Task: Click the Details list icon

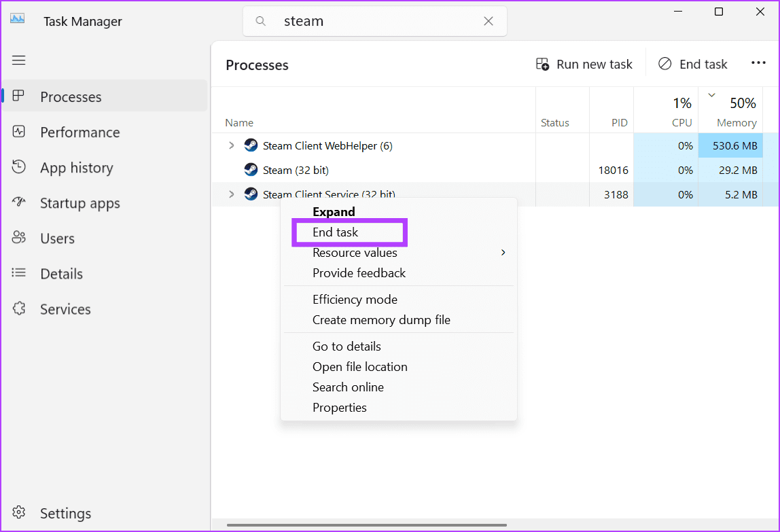Action: click(x=18, y=272)
